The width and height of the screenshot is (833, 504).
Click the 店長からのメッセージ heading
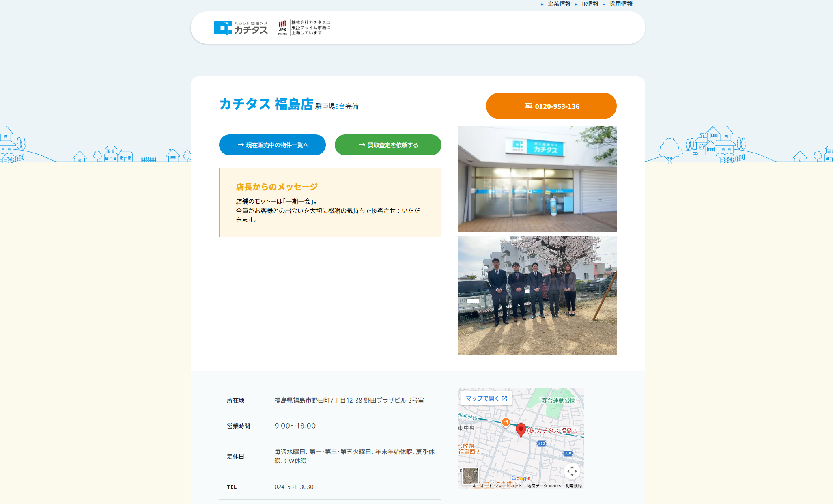click(x=277, y=187)
